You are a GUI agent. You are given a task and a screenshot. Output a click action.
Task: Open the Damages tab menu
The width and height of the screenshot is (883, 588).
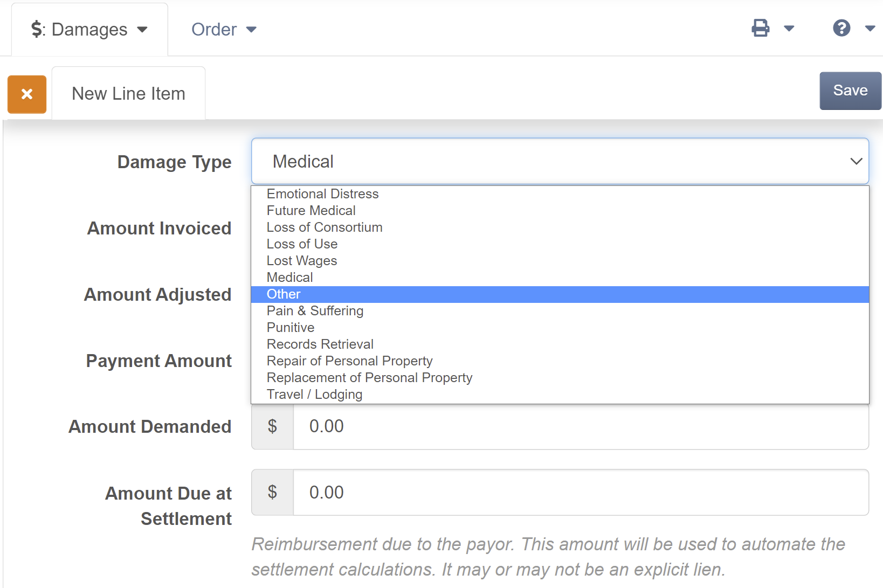pyautogui.click(x=89, y=30)
